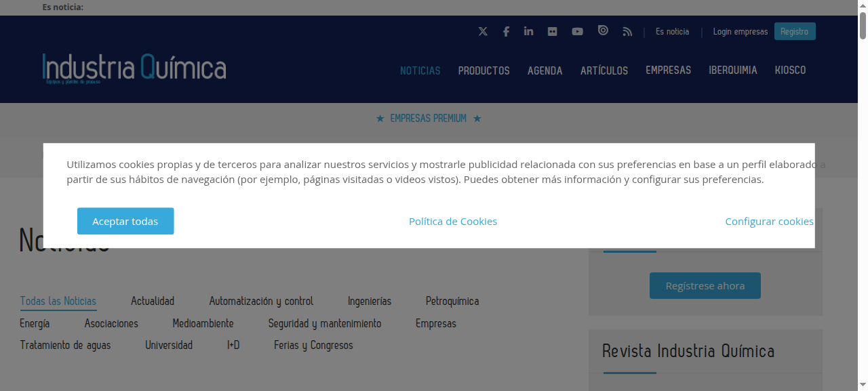Select the Actualidad news category
868x391 pixels.
153,301
